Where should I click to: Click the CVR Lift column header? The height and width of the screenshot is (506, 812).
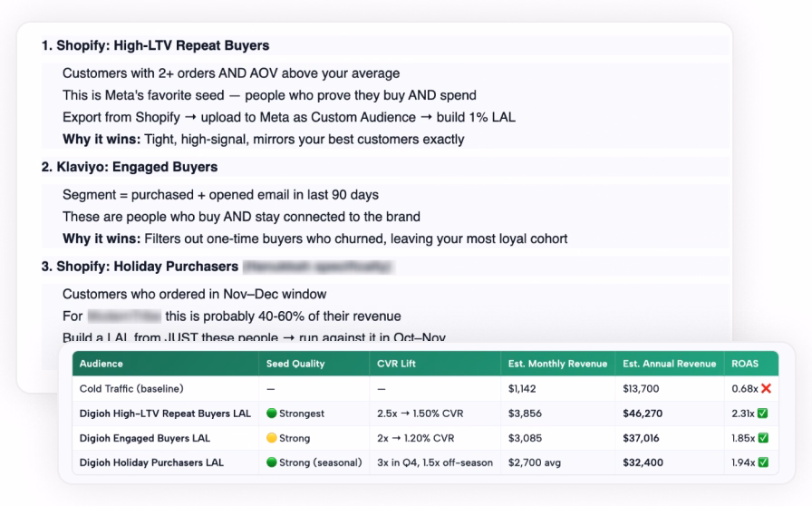[396, 364]
